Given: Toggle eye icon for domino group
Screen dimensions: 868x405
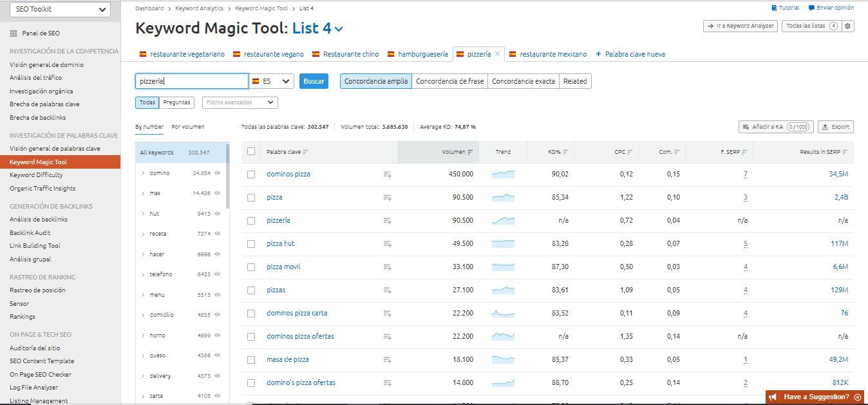Looking at the screenshot, I should (x=218, y=173).
